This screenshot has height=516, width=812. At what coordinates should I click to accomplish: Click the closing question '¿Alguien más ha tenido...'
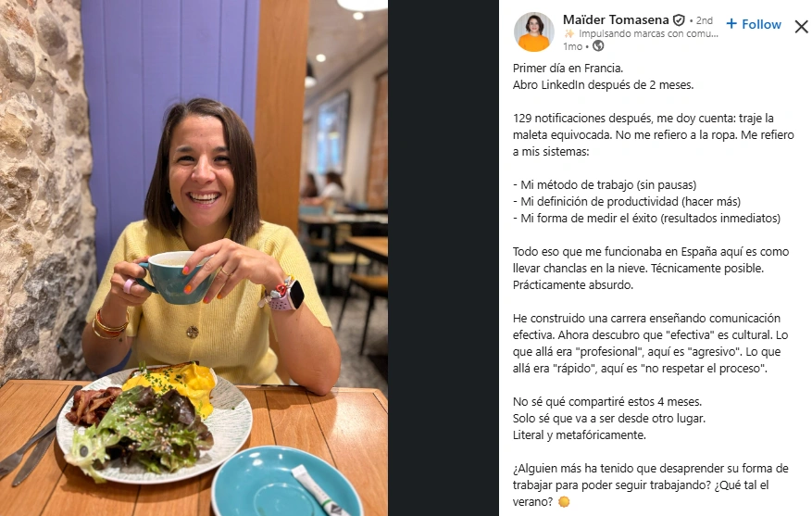pos(650,485)
